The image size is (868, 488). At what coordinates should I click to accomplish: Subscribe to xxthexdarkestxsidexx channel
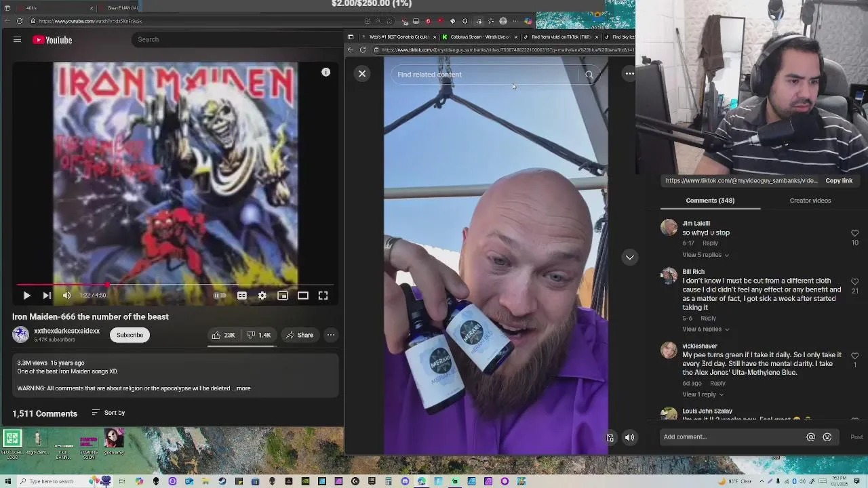pos(130,335)
